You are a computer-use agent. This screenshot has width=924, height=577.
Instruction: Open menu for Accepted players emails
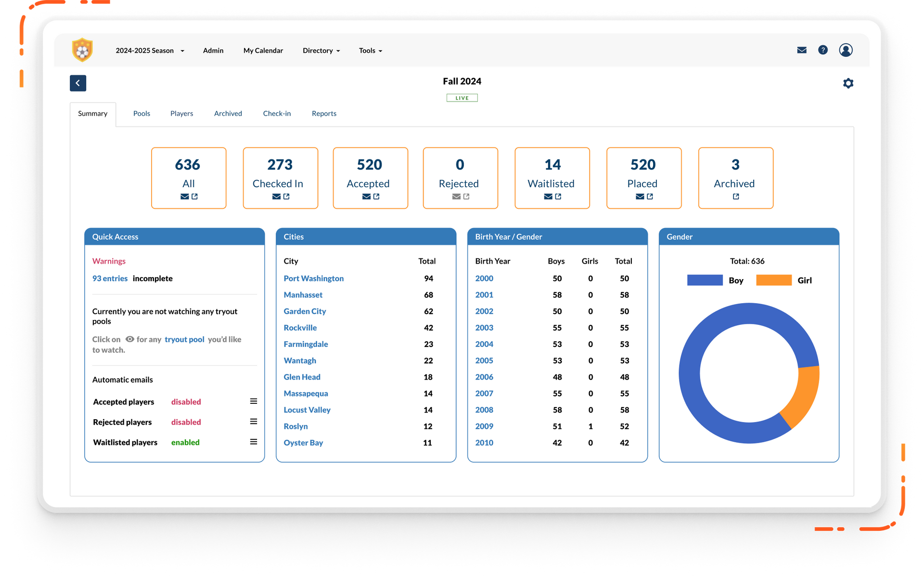[x=254, y=401]
